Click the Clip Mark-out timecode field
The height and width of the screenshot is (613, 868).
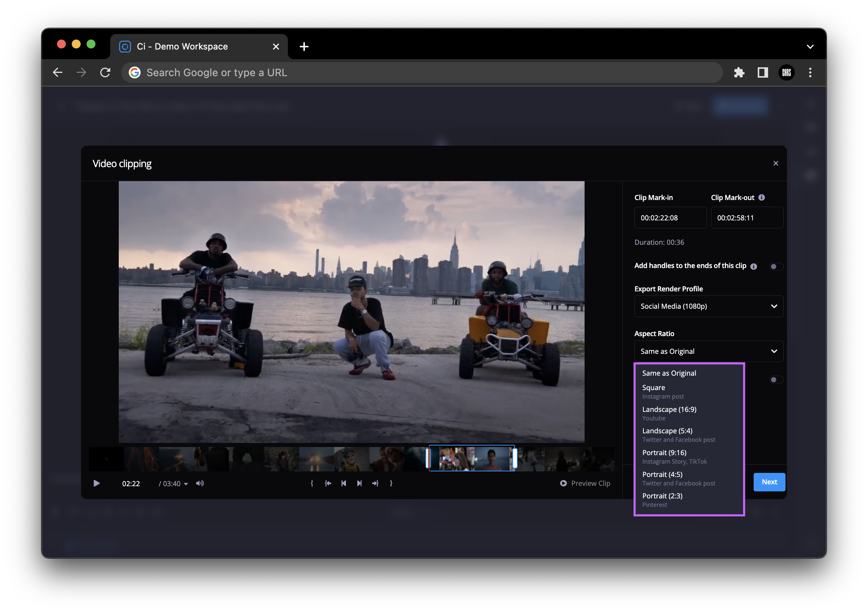tap(747, 217)
